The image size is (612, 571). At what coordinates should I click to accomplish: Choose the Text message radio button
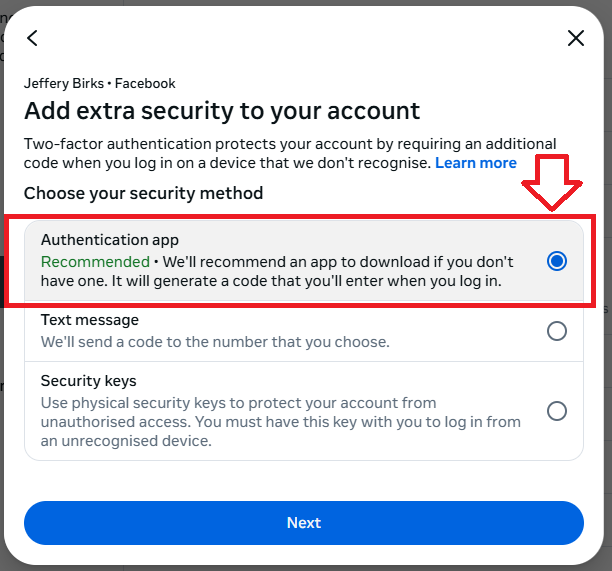557,331
